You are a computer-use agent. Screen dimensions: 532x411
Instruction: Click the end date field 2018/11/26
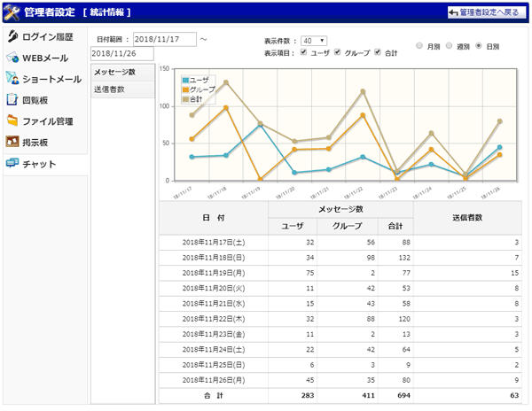(122, 53)
